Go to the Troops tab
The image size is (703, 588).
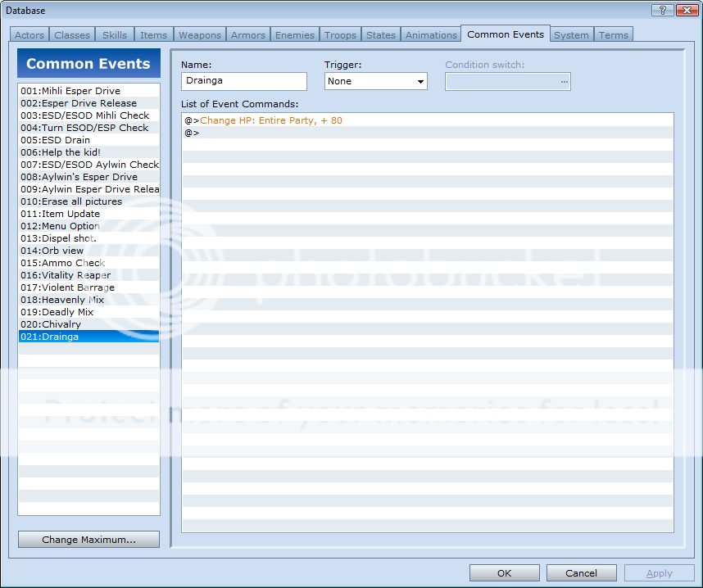pos(340,35)
